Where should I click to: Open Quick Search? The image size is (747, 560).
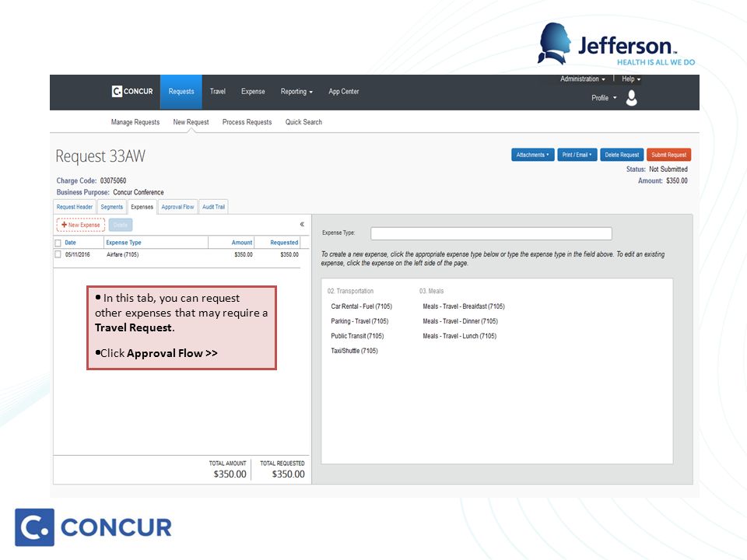pyautogui.click(x=303, y=122)
